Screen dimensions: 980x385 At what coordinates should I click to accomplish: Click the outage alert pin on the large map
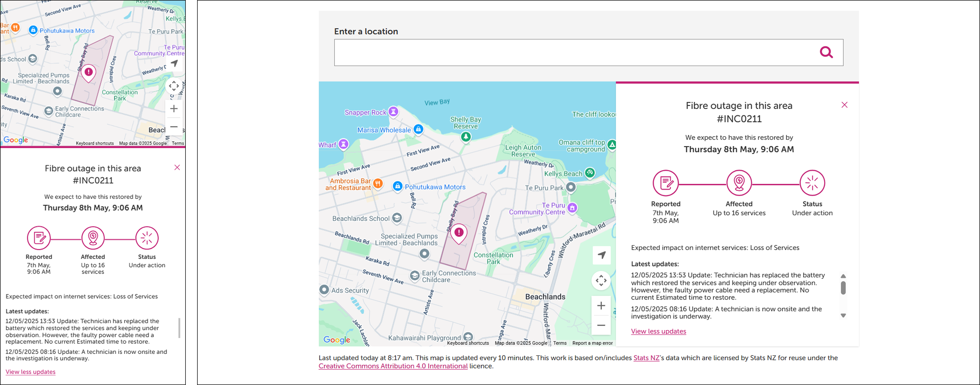click(x=459, y=233)
